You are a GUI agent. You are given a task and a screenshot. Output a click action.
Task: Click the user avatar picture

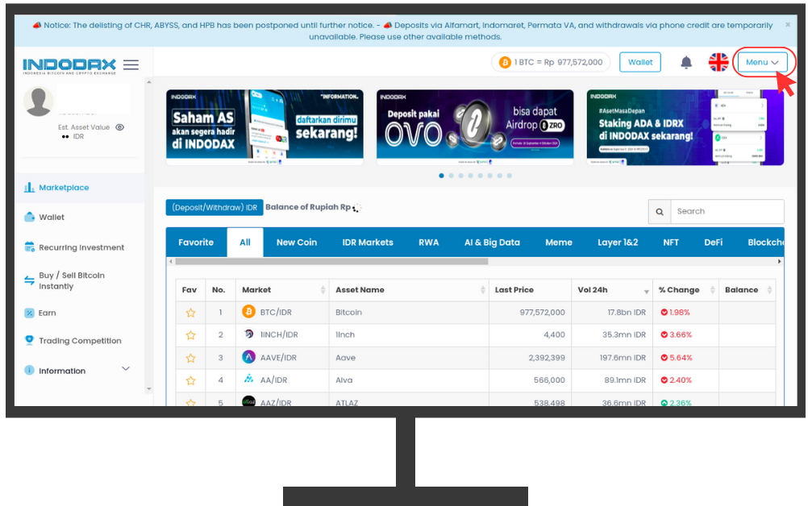[39, 102]
